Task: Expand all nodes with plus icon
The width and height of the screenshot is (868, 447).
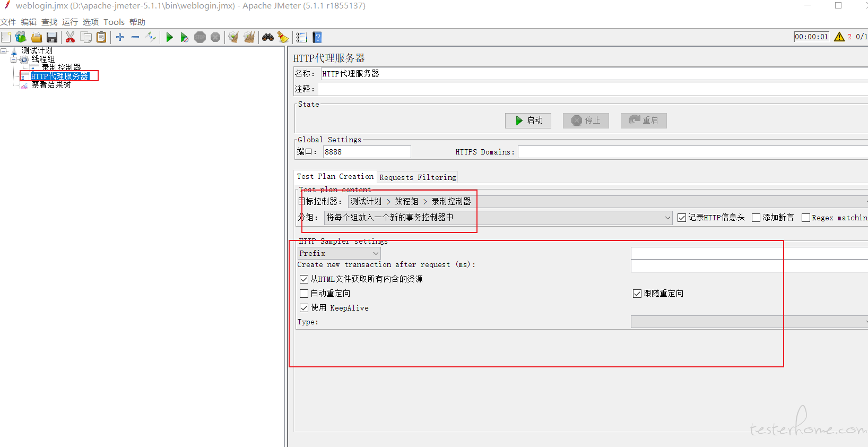Action: click(x=120, y=37)
